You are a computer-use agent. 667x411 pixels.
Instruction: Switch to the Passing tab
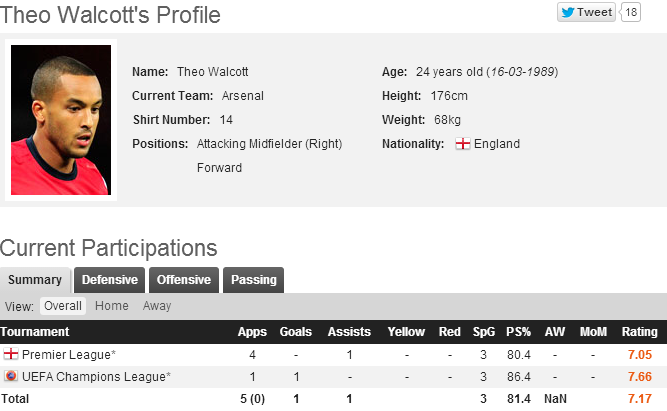tap(254, 280)
